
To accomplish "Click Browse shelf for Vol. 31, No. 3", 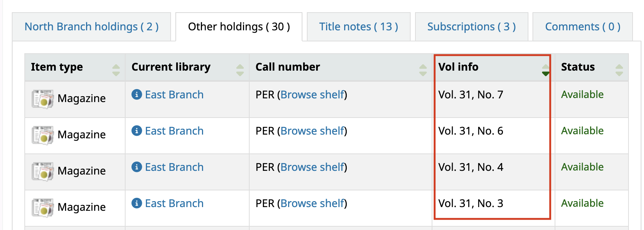I will (312, 203).
